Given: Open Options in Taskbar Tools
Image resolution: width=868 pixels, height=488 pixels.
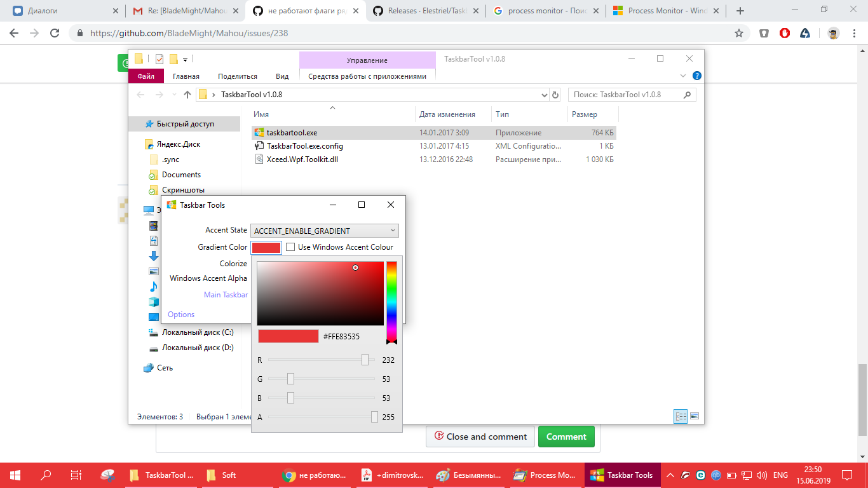Looking at the screenshot, I should [181, 315].
